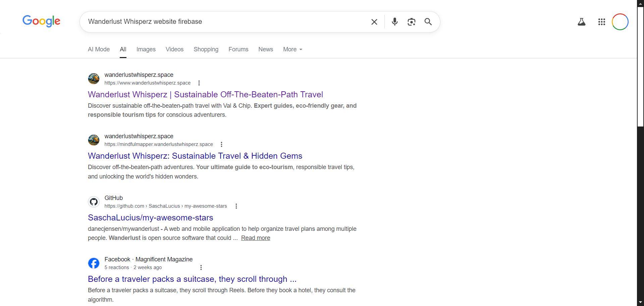
Task: Open Wanderlust Whisperz Sustainable Off-The-Beaten-Path Travel link
Action: point(205,95)
